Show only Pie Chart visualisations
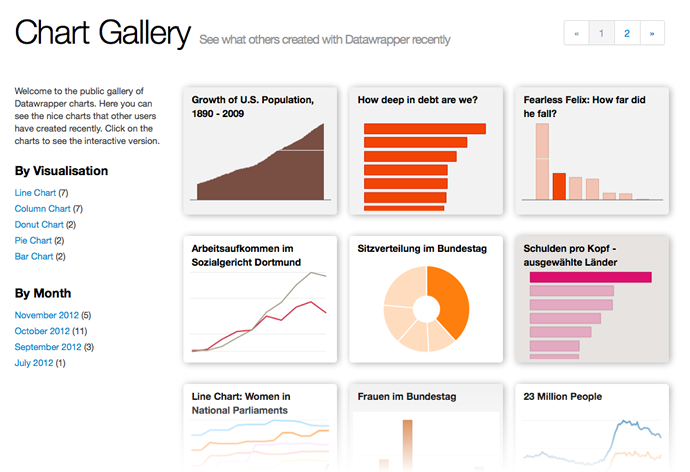This screenshot has height=472, width=690. (33, 240)
